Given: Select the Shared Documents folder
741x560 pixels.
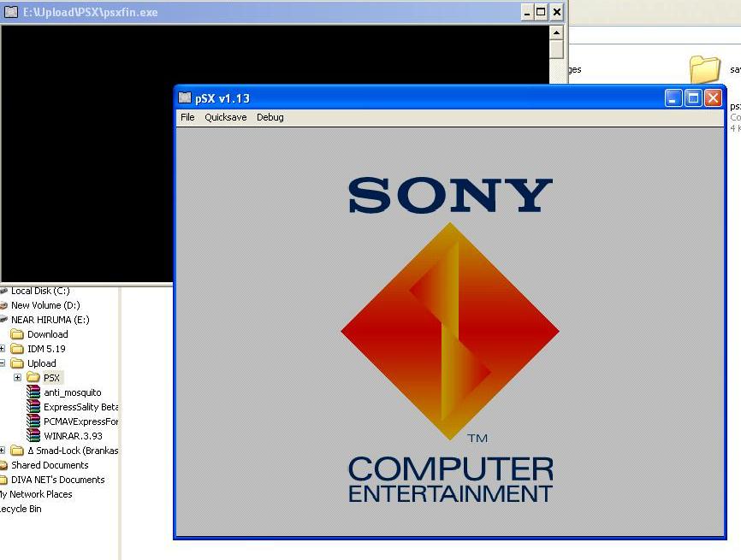Looking at the screenshot, I should (50, 465).
